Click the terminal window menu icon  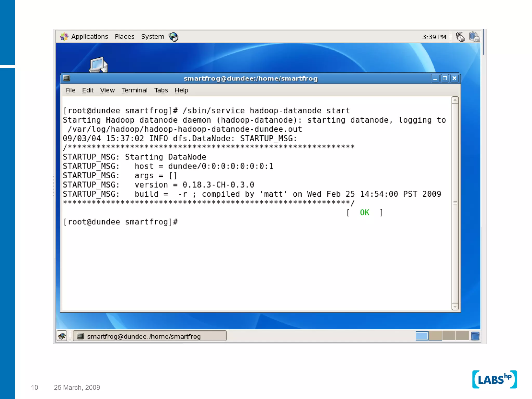tap(67, 78)
